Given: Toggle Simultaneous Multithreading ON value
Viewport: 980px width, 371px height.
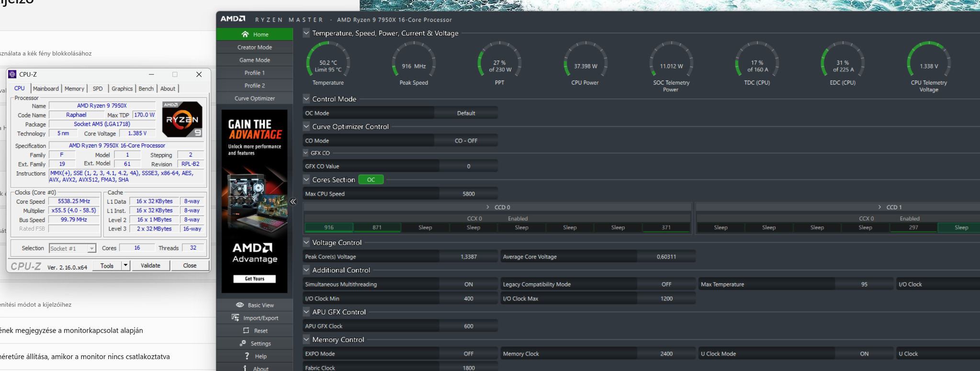Looking at the screenshot, I should pyautogui.click(x=468, y=284).
